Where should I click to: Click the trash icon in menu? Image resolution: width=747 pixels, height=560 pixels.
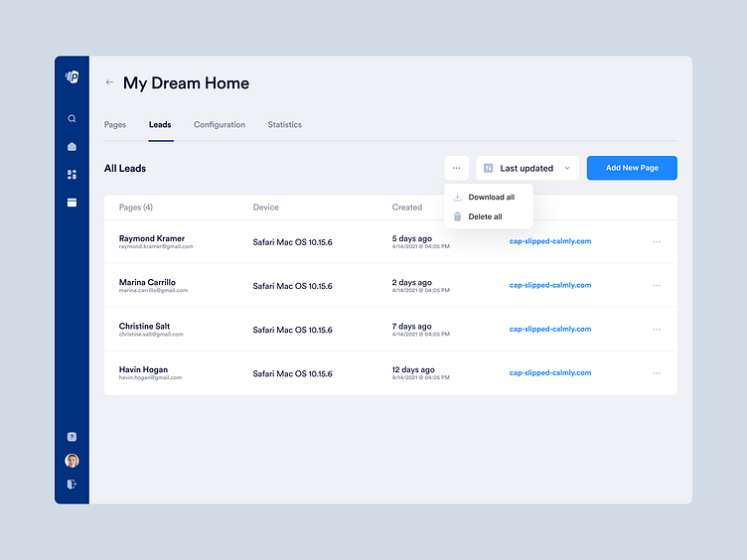[x=457, y=216]
